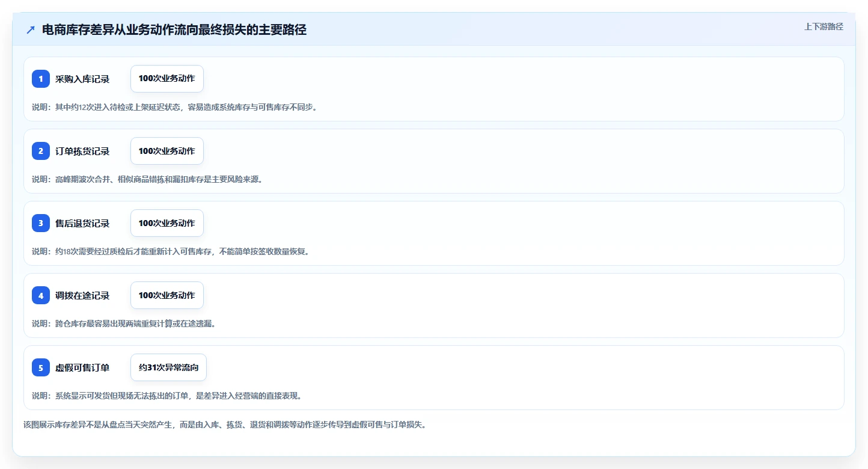Click the 上下游路径 label
The width and height of the screenshot is (868, 469).
coord(824,26)
